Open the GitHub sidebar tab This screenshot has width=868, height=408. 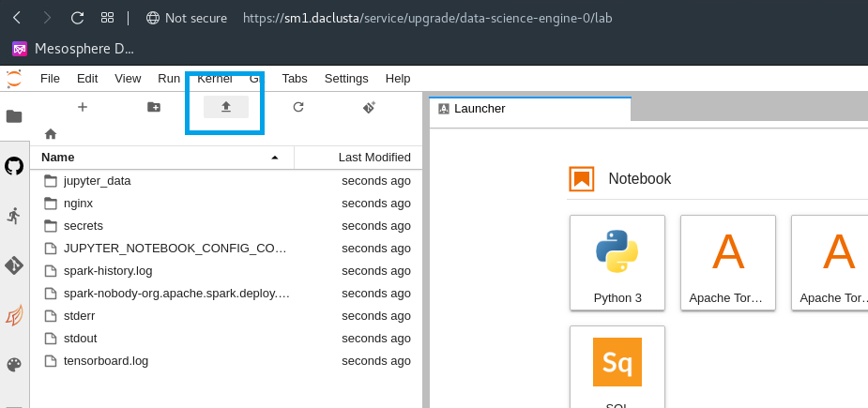[x=14, y=166]
